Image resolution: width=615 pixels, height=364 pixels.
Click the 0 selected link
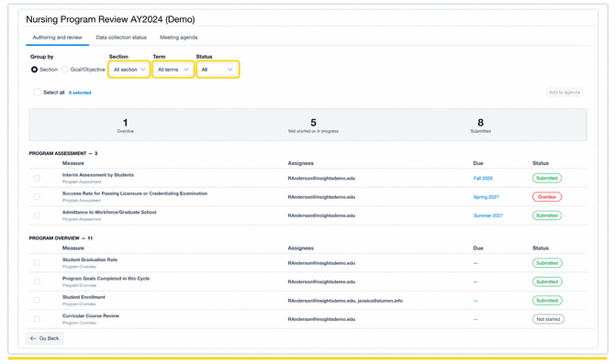tap(80, 93)
